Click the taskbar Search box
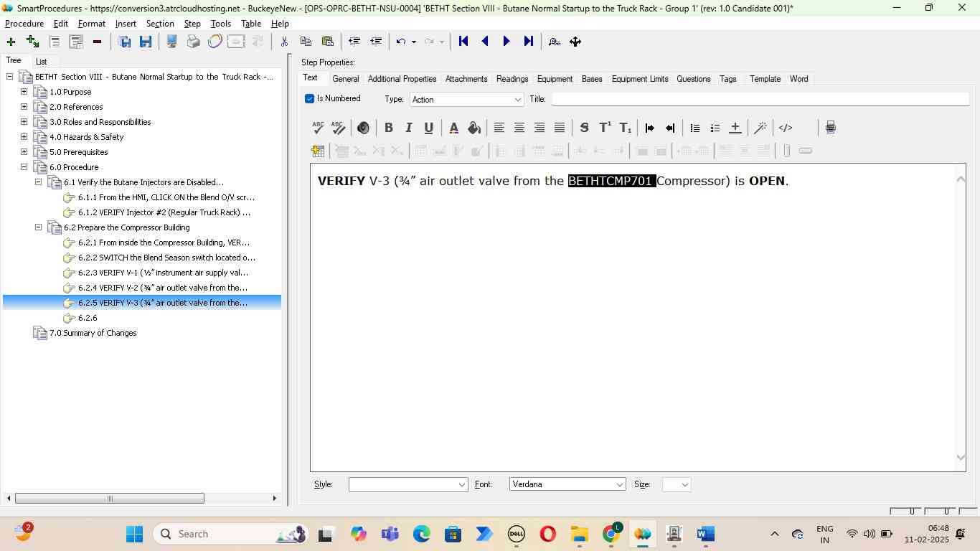The width and height of the screenshot is (980, 551). tap(232, 534)
